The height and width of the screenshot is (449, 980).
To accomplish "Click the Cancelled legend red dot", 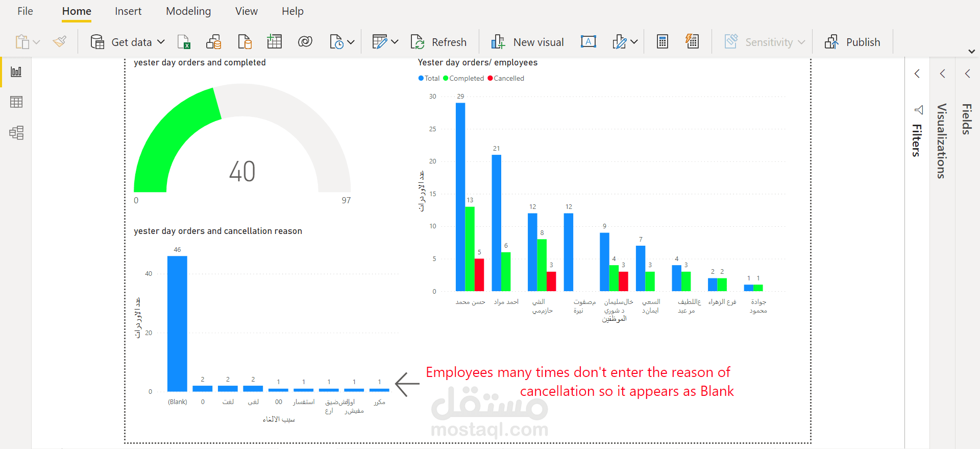I will click(491, 78).
